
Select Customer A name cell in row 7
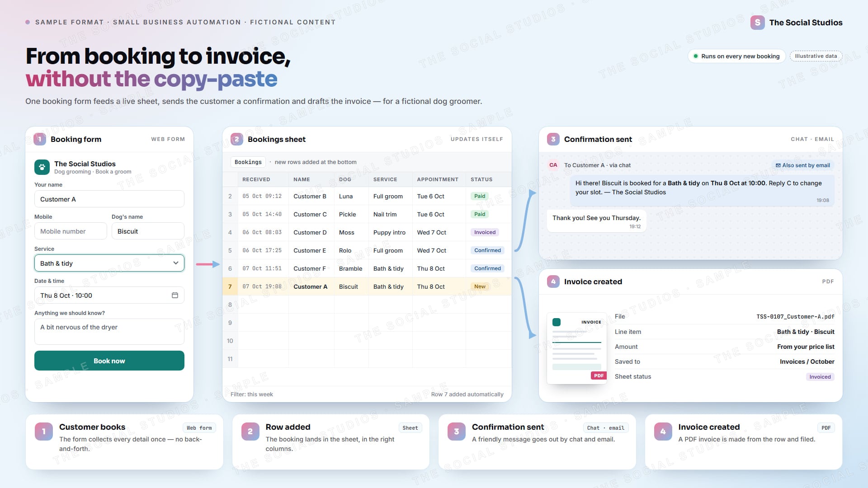pos(311,286)
